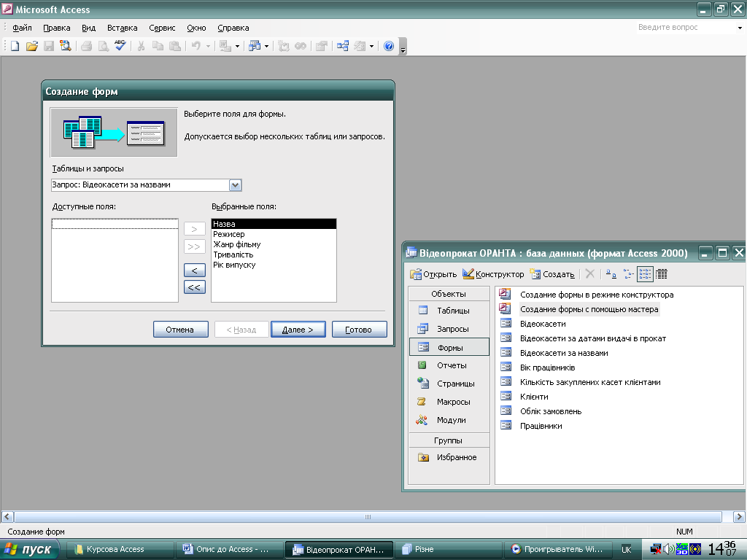
Task: Click the Office Links toolbar icon
Action: (225, 46)
